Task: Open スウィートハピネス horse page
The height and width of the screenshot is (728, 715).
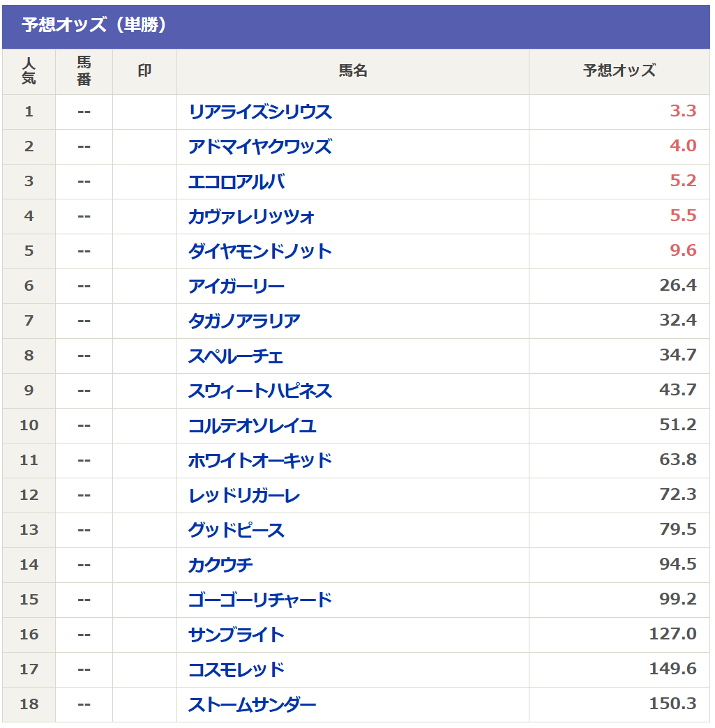Action: [259, 391]
